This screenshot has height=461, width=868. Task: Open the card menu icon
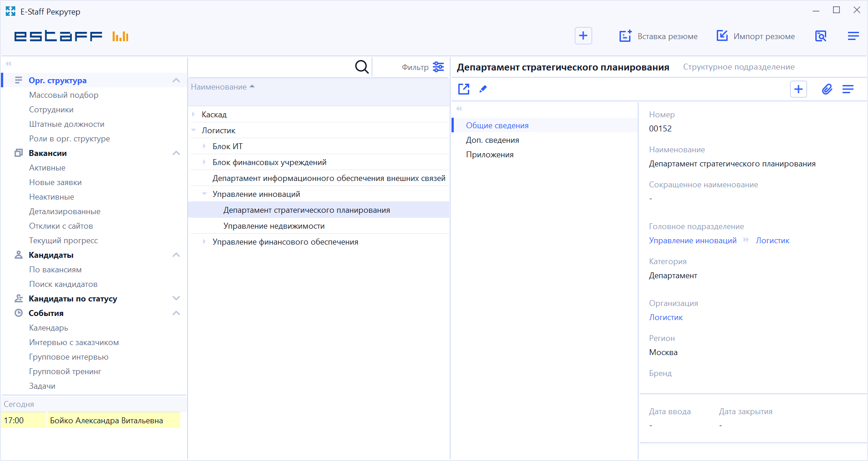coord(848,89)
